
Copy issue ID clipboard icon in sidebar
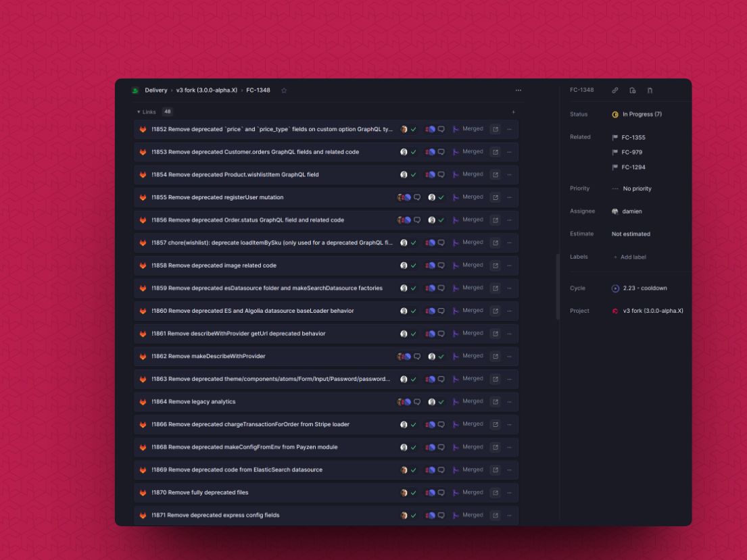click(x=633, y=90)
